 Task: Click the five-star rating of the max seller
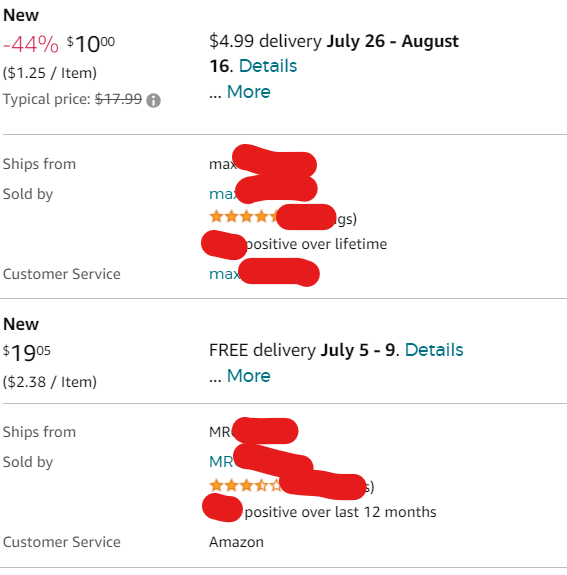point(244,216)
